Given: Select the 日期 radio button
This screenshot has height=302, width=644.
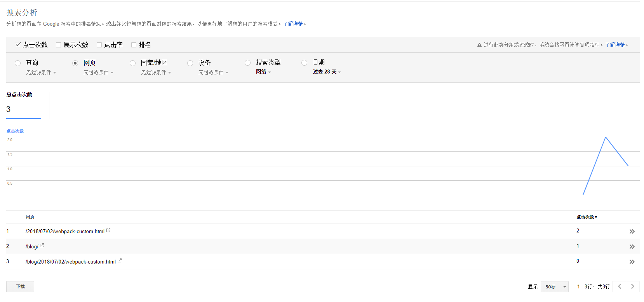Looking at the screenshot, I should click(x=305, y=63).
